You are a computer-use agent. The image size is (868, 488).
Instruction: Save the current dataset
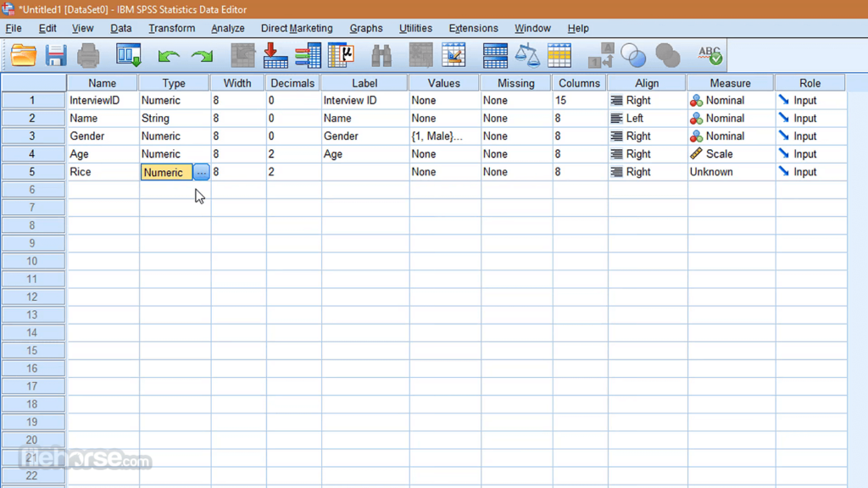[x=56, y=55]
